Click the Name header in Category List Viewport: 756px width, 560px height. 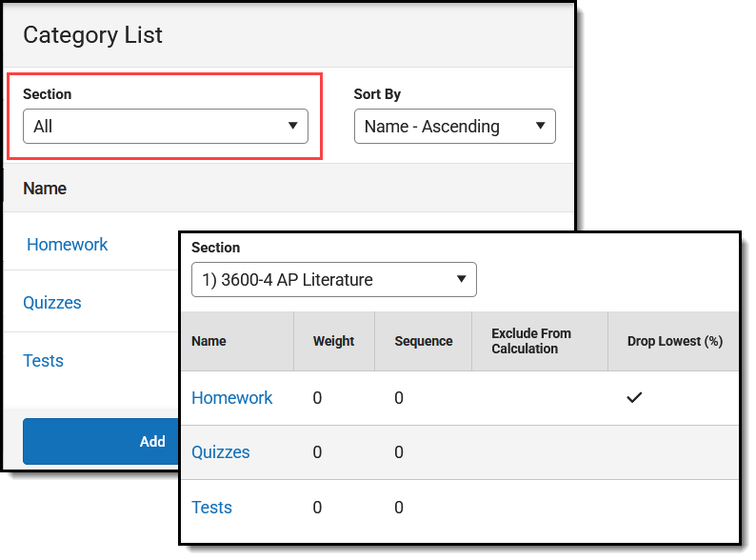tap(45, 189)
